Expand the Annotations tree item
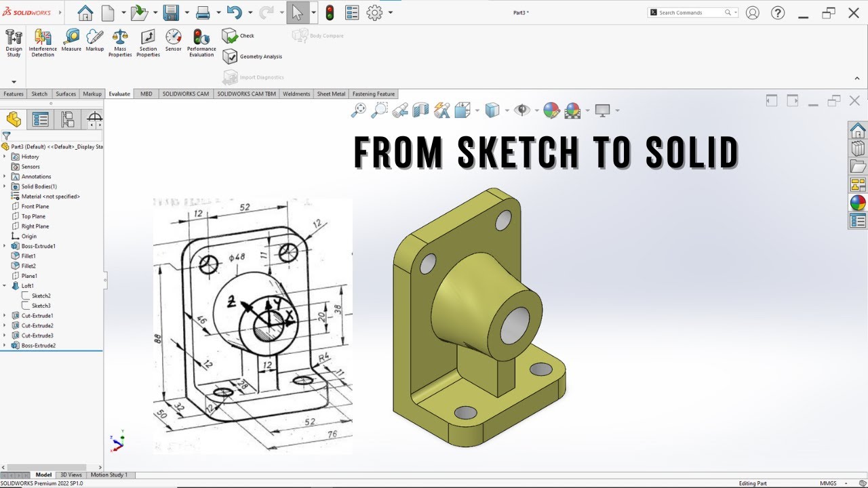 (5, 176)
